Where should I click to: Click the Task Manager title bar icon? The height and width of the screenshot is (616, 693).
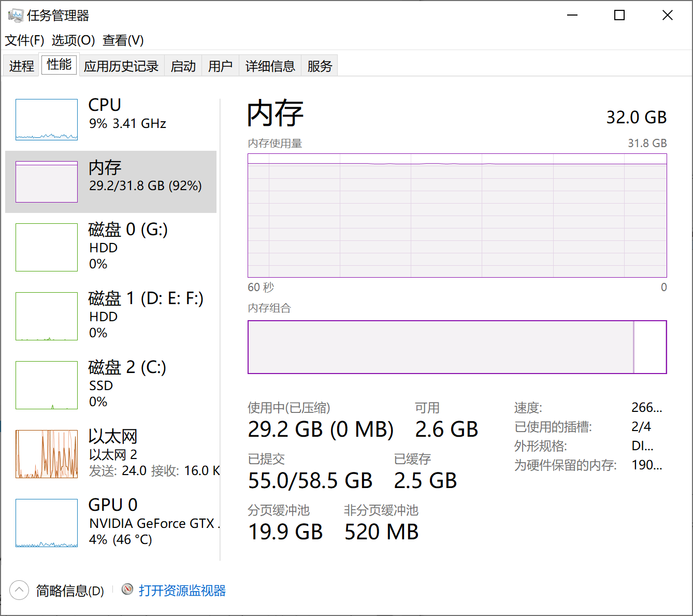coord(16,16)
